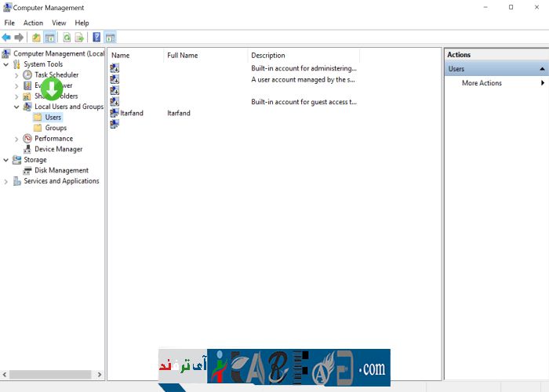Expand the Task Scheduler node
This screenshot has width=549, height=392.
[x=17, y=75]
